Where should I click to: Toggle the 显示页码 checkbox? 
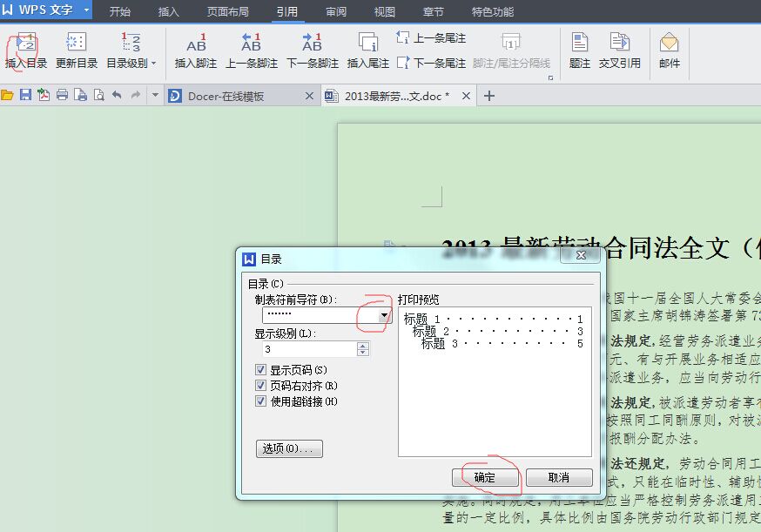pyautogui.click(x=261, y=370)
